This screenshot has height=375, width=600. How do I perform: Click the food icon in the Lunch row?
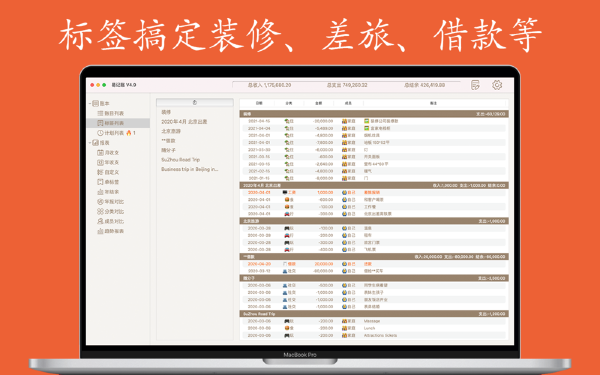click(287, 328)
